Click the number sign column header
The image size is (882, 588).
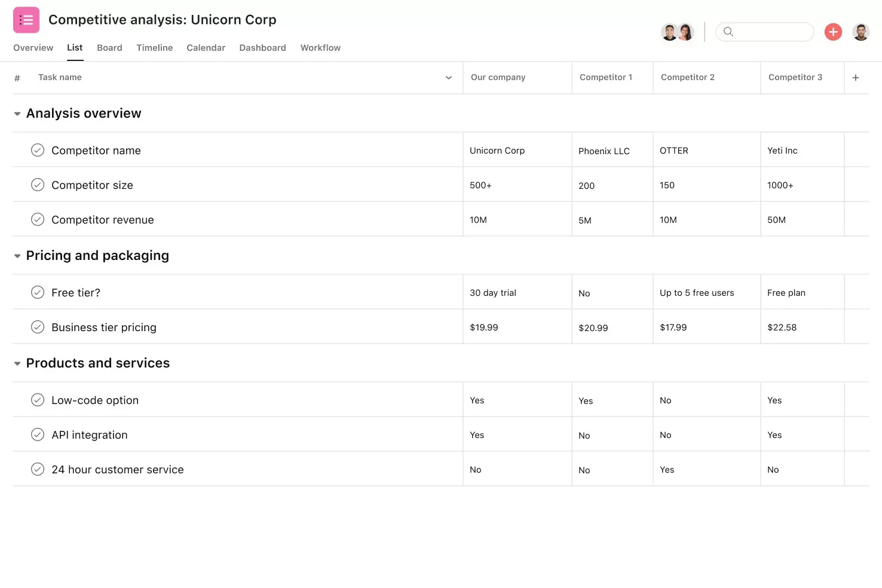pyautogui.click(x=17, y=77)
